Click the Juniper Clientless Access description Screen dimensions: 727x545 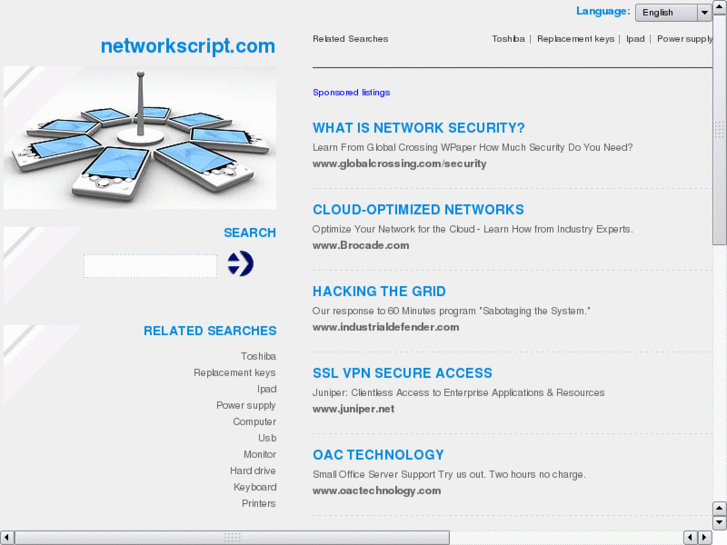(x=459, y=392)
